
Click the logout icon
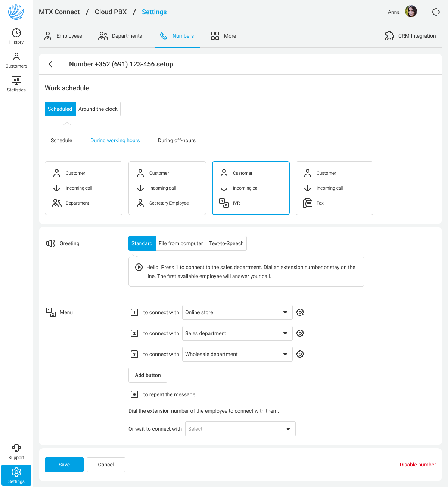436,12
